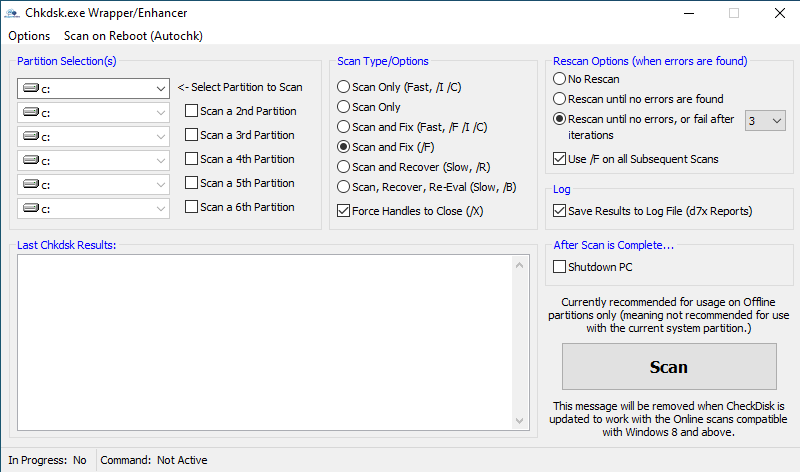Click '<- Select Partition to Scan' label
Screen dimensions: 800x472
click(x=240, y=87)
